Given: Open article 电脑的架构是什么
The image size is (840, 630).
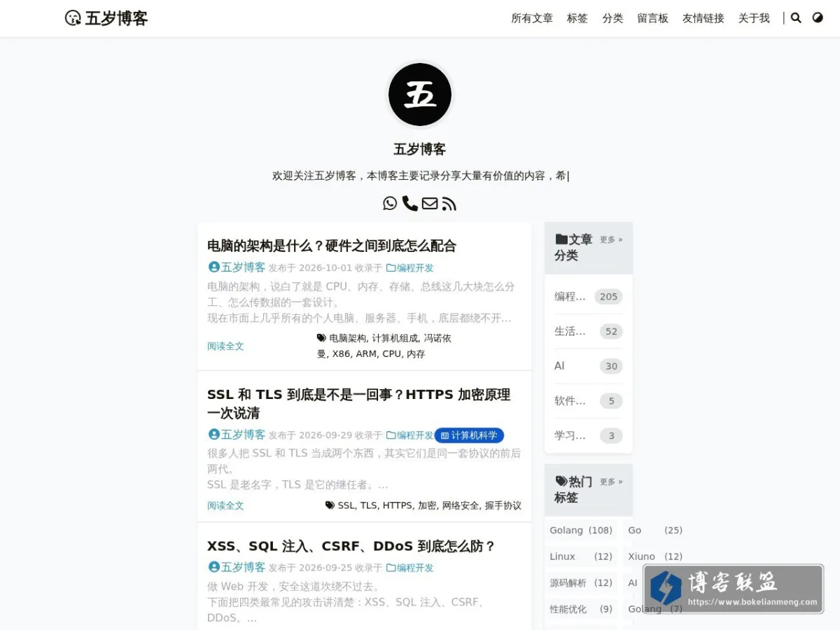Looking at the screenshot, I should [332, 246].
